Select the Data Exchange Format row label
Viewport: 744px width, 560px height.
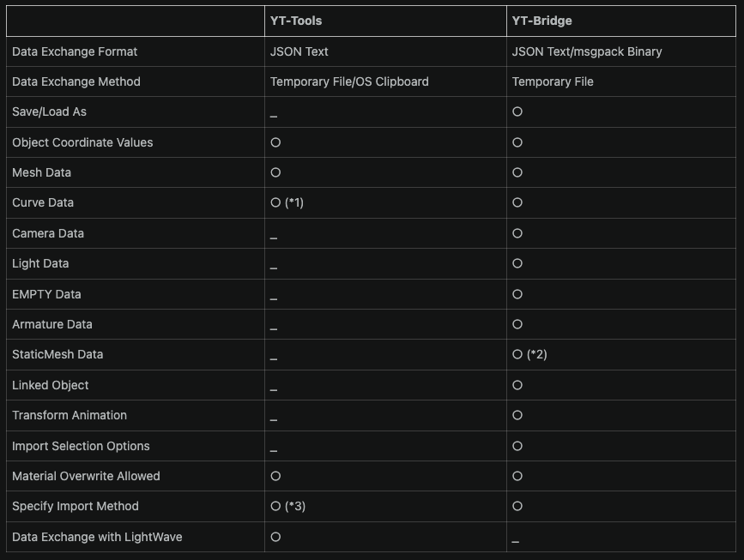[x=75, y=51]
